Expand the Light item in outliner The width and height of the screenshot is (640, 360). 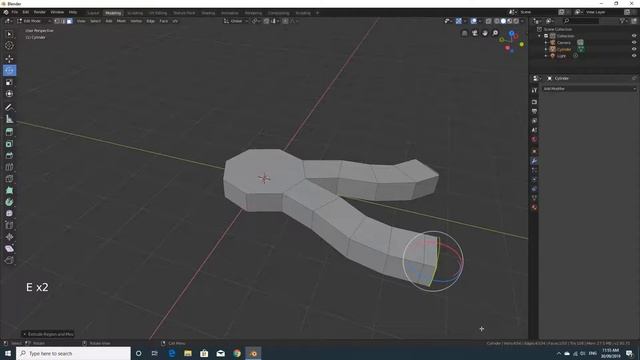pos(546,56)
